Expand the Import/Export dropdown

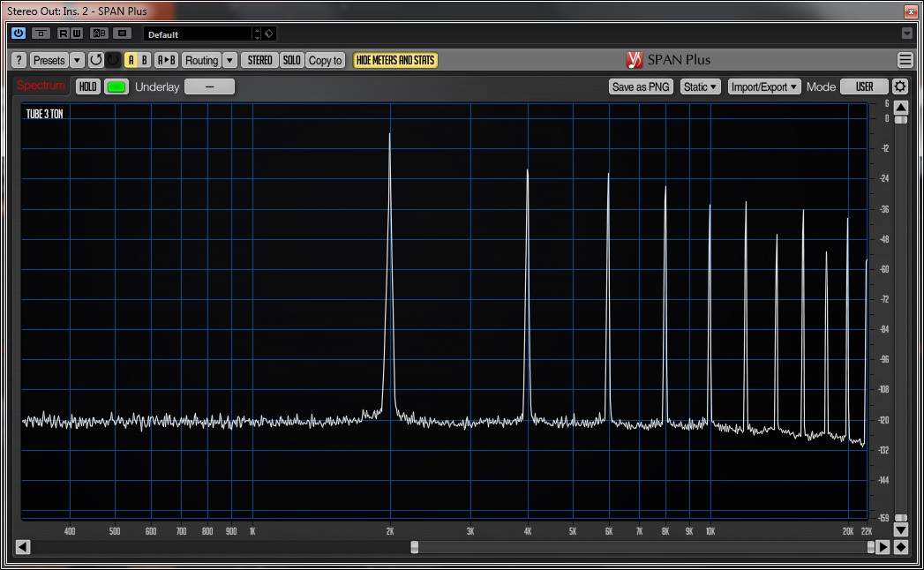[763, 86]
